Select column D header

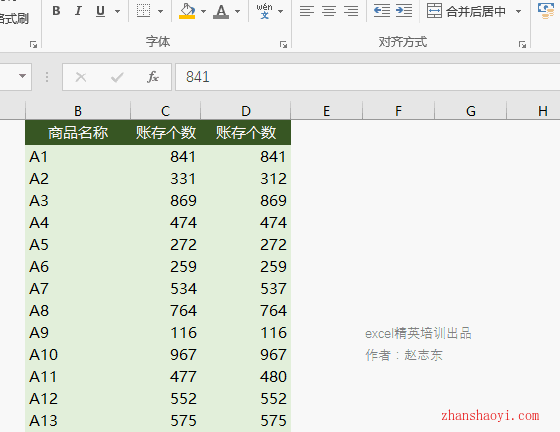(x=246, y=111)
